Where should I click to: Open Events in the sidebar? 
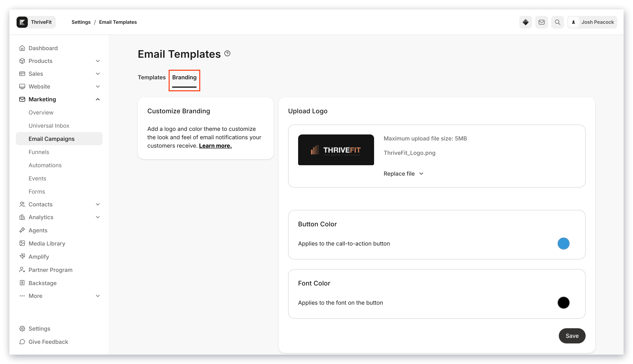tap(37, 178)
